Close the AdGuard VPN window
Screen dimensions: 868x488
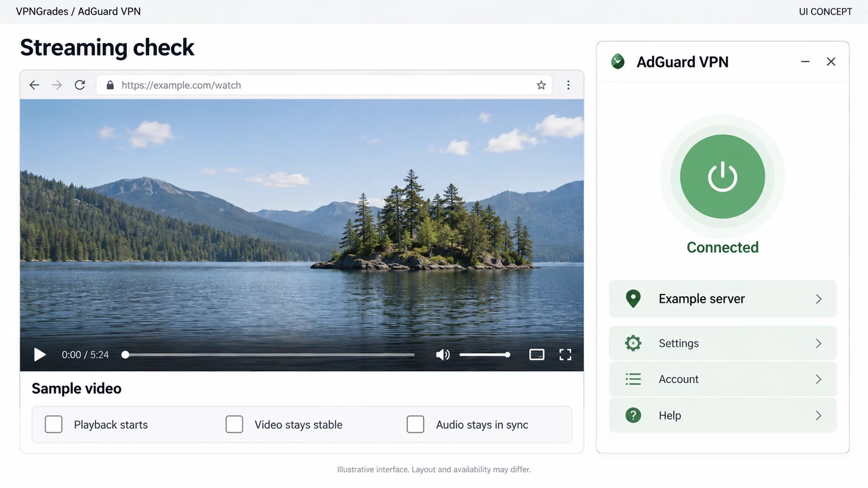(831, 62)
